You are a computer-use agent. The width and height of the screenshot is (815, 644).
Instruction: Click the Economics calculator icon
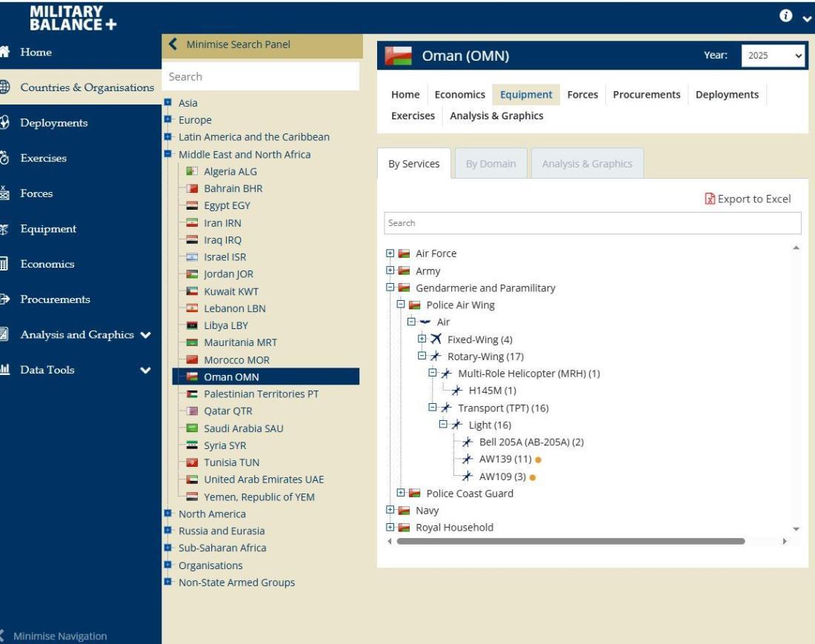click(x=4, y=264)
